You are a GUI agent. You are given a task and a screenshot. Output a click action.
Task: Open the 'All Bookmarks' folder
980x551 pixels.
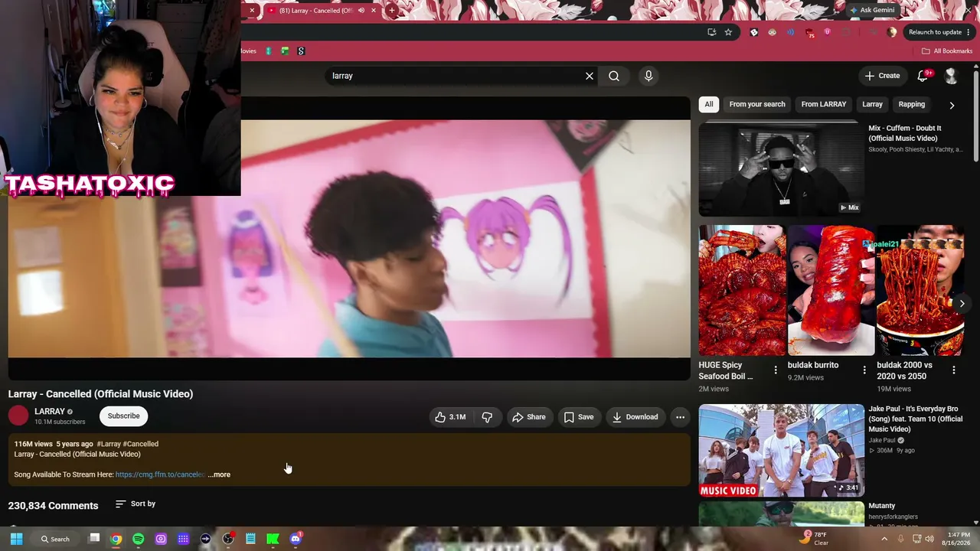click(947, 51)
